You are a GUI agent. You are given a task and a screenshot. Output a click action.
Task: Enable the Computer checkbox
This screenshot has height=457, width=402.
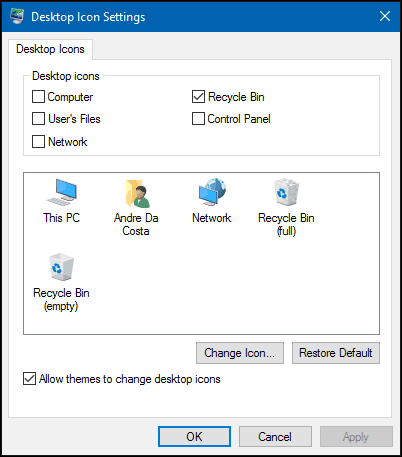[38, 97]
